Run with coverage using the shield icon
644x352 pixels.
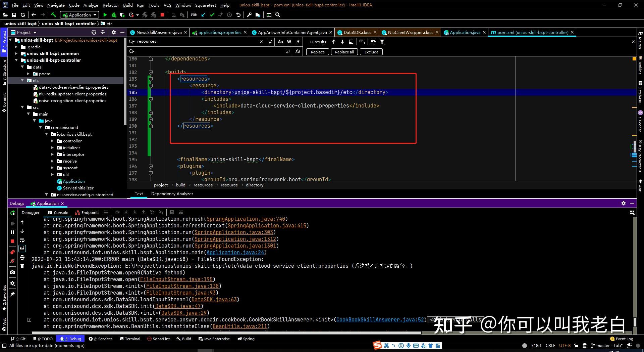pos(122,15)
